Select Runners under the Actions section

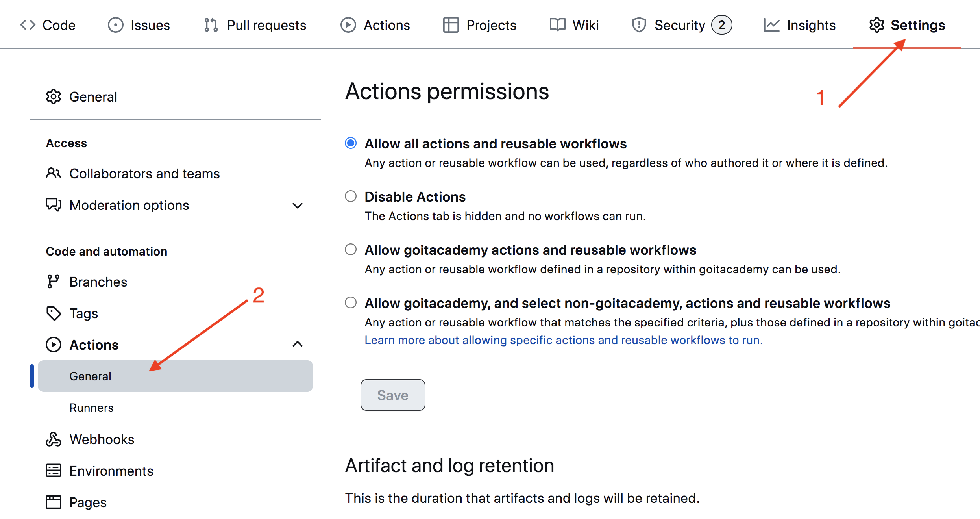pos(91,408)
